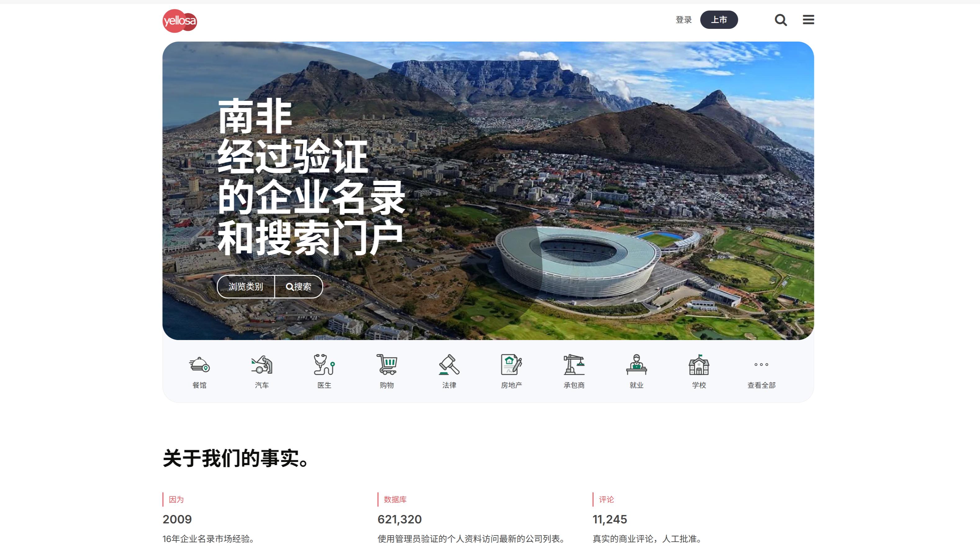Viewport: 980px width, 551px height.
Task: Click the 登录 login link
Action: tap(683, 20)
